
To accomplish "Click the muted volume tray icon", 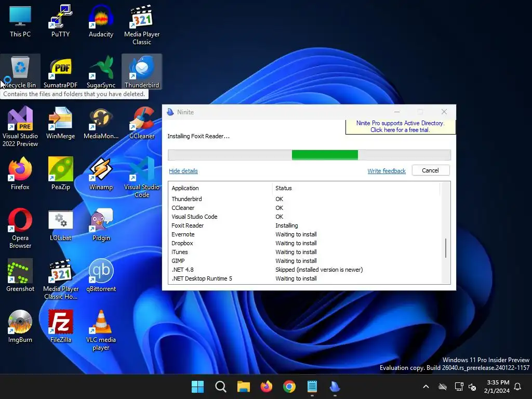I will pyautogui.click(x=472, y=387).
